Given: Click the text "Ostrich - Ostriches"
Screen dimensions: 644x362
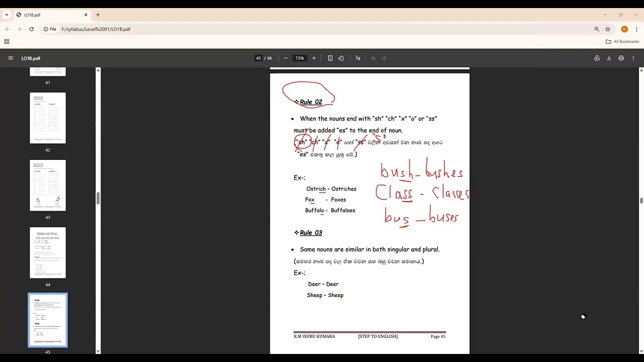Looking at the screenshot, I should (331, 189).
